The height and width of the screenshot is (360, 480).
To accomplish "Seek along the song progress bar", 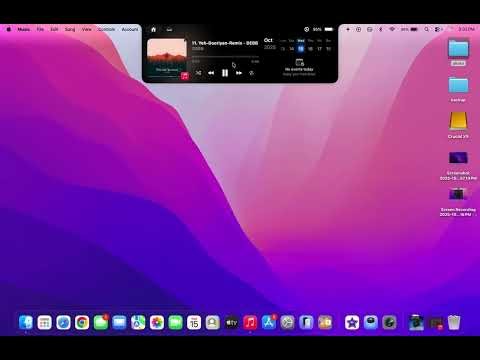I will point(225,57).
